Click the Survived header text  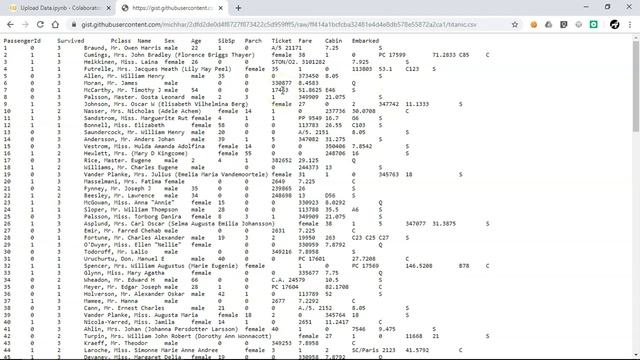[71, 41]
